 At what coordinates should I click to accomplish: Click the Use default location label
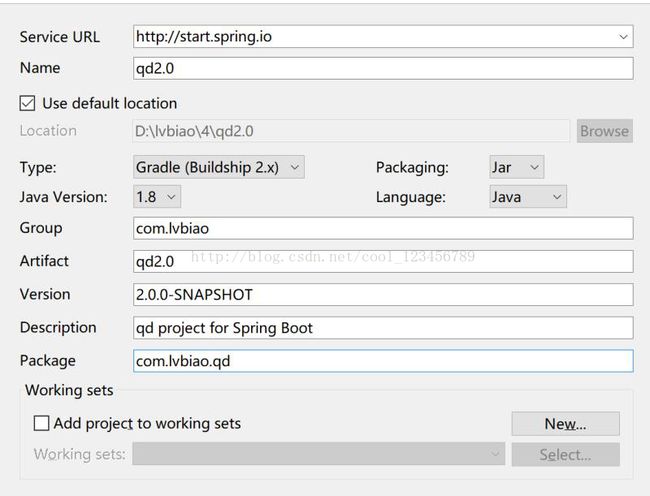[110, 103]
